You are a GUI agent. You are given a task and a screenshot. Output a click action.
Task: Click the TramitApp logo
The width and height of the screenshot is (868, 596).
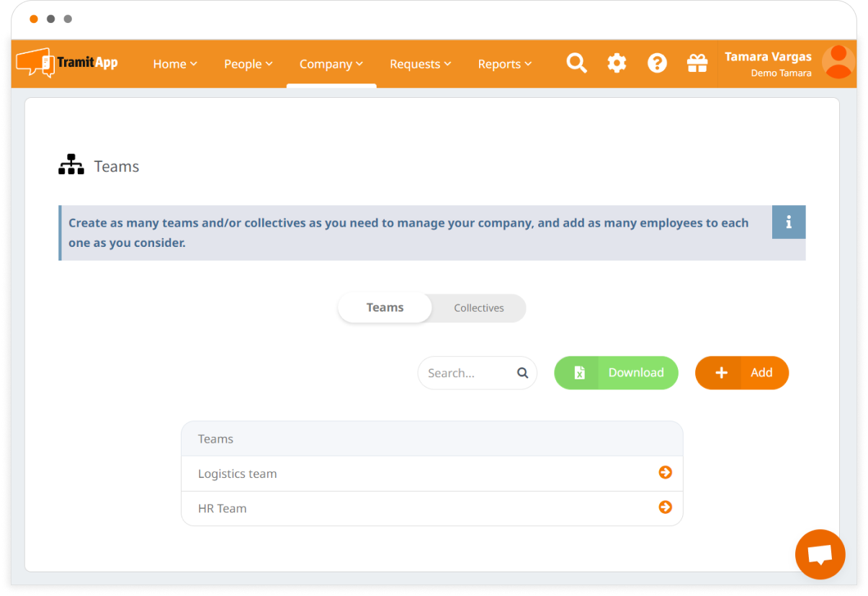click(67, 63)
